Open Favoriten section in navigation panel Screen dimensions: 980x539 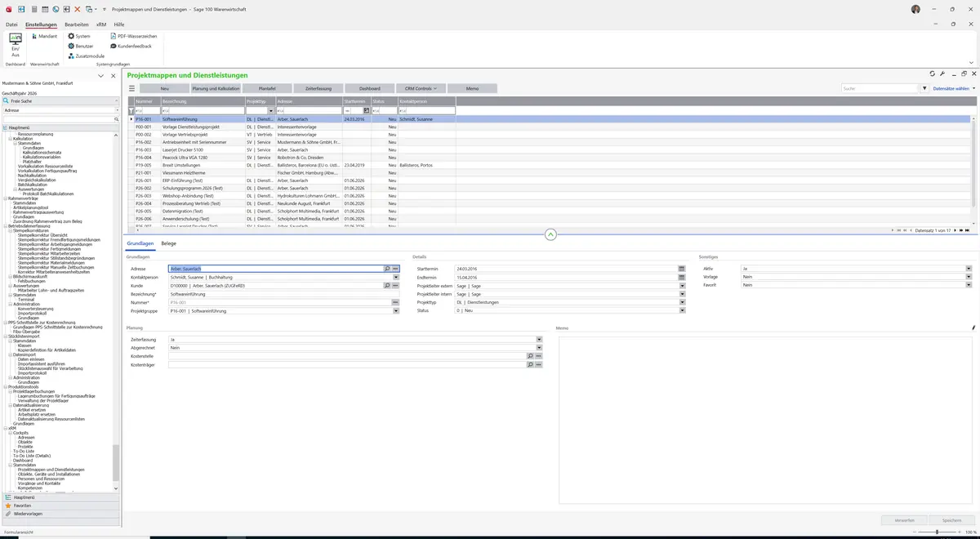(x=60, y=506)
